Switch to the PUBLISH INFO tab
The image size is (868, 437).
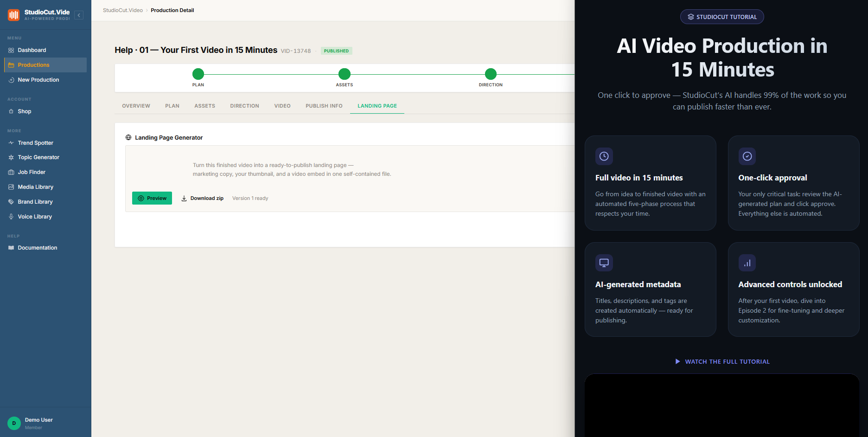(x=324, y=106)
